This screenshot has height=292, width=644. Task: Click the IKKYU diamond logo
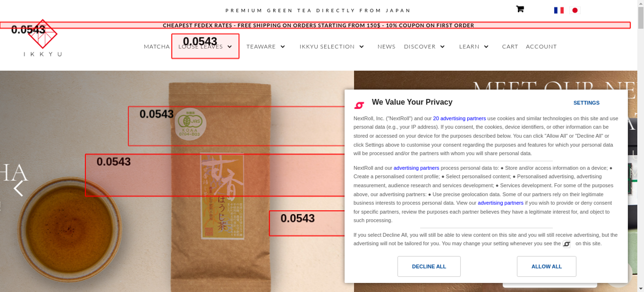[43, 34]
